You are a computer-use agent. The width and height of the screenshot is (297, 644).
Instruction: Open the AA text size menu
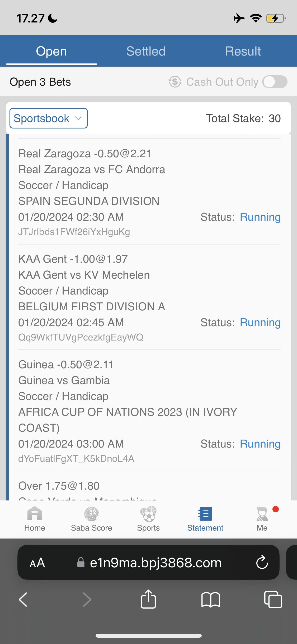(x=37, y=562)
